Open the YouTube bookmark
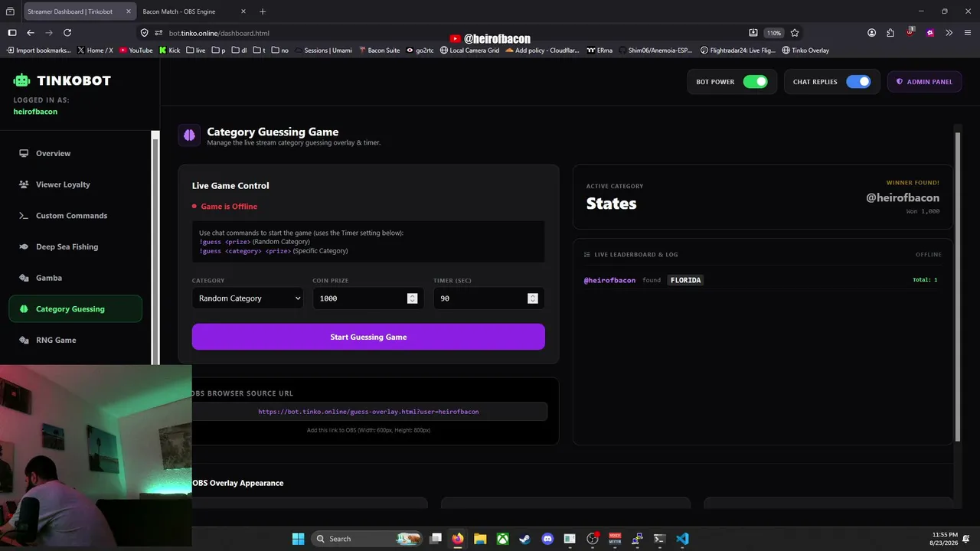This screenshot has height=551, width=980. pyautogui.click(x=136, y=51)
